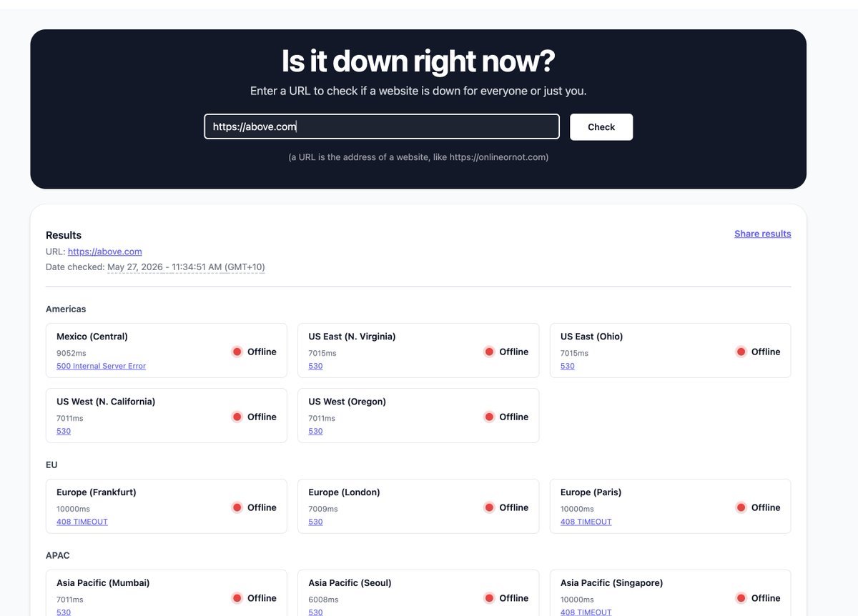
Task: Click the red status dot for Asia Pacific (Singapore)
Action: click(x=741, y=598)
